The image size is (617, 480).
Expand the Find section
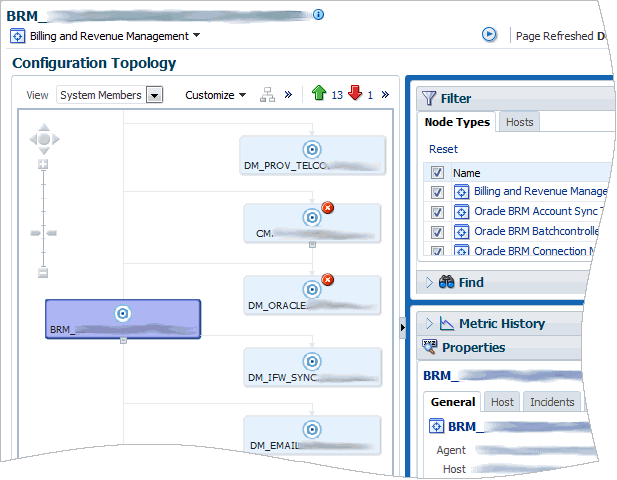pos(429,282)
